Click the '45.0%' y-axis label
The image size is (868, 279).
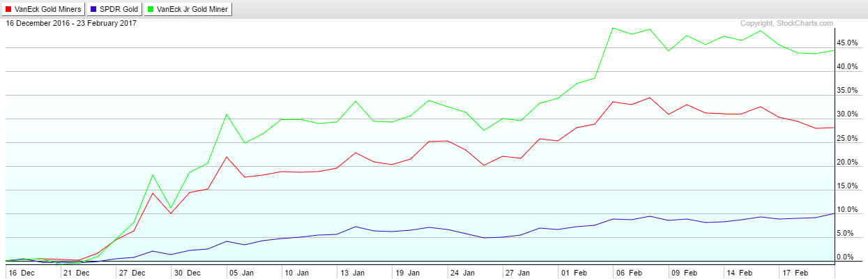847,43
